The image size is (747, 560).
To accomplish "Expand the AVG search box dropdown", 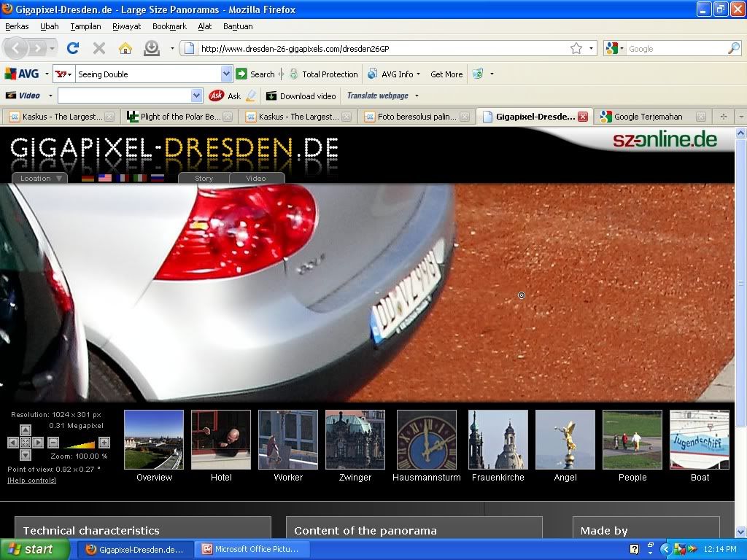I will 226,74.
